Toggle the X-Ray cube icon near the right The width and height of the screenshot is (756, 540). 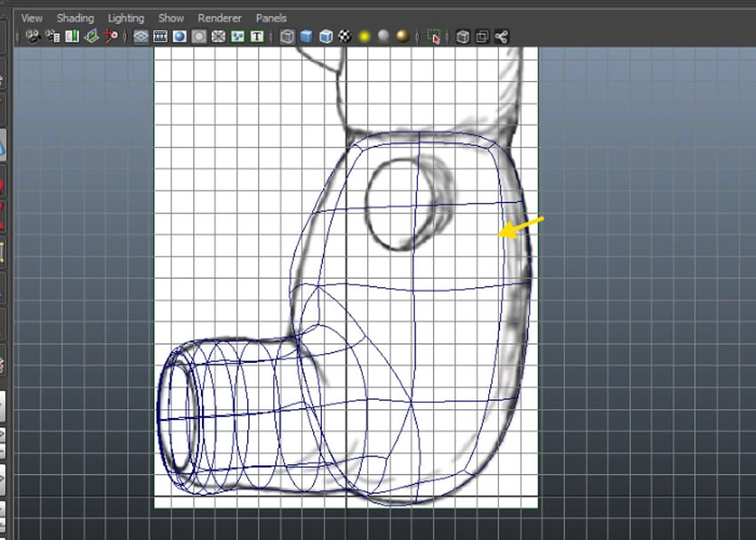click(x=464, y=36)
